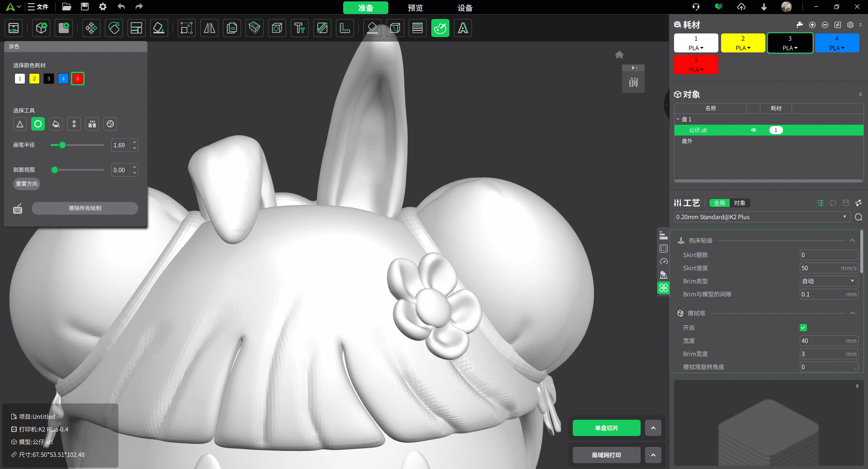Open PLA dropdown on filament 1
Screen dimensions: 868x469
696,48
